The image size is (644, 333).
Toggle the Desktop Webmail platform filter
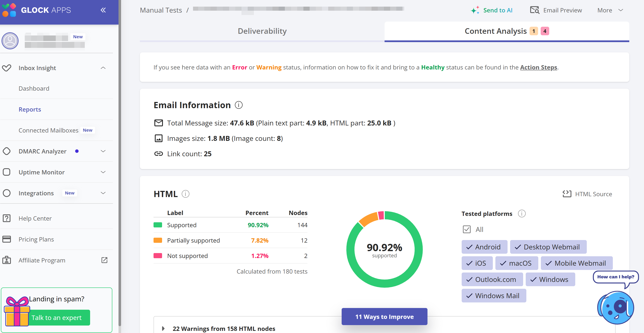coord(548,247)
